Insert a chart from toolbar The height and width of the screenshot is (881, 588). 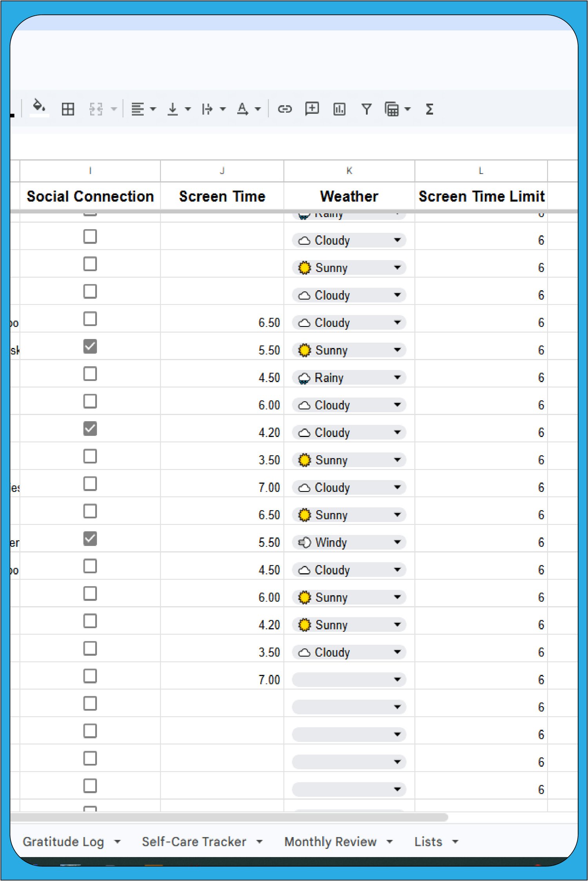[x=339, y=109]
